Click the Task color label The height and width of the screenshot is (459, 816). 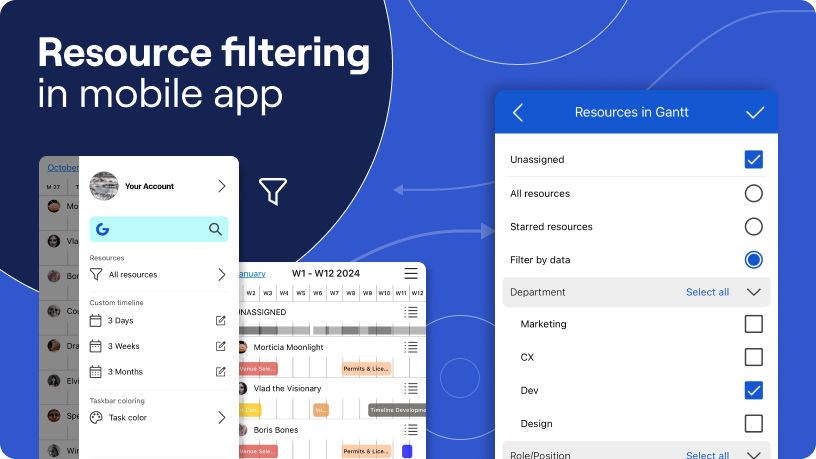[128, 417]
